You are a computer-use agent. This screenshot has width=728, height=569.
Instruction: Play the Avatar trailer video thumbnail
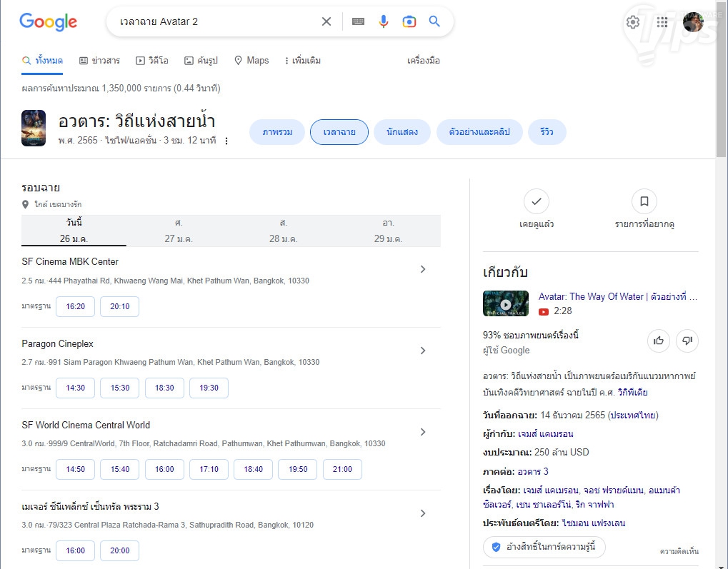click(x=506, y=303)
